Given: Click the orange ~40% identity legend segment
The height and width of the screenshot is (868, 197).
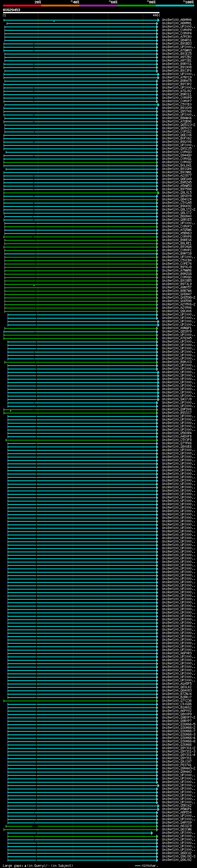Looking at the screenshot, I should [60, 6].
